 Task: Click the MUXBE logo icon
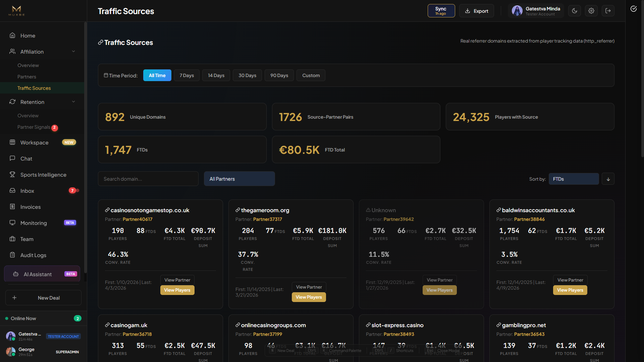(16, 11)
